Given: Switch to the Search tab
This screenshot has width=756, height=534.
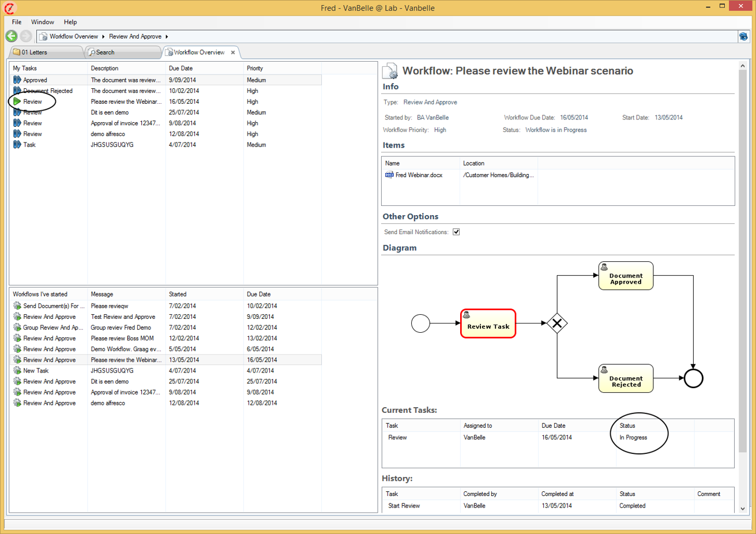Looking at the screenshot, I should 105,52.
